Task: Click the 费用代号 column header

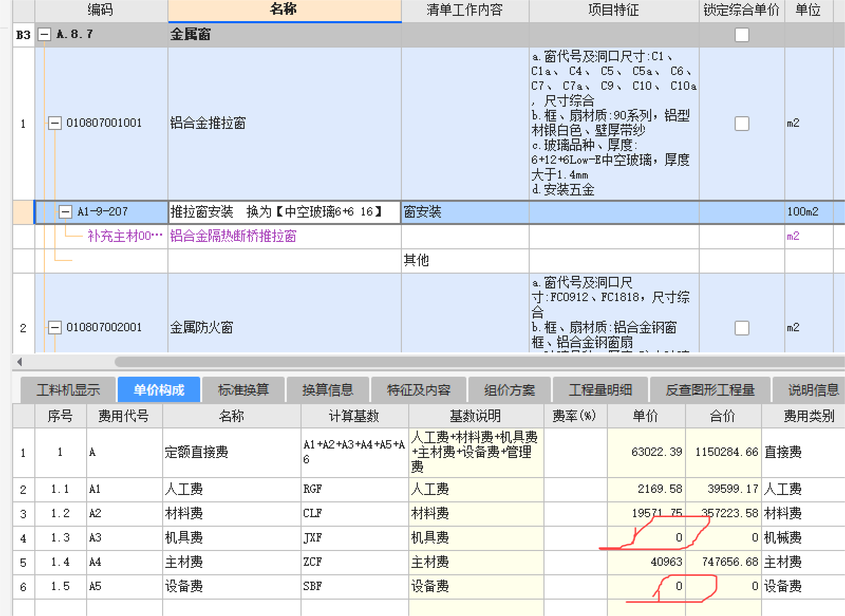Action: (x=124, y=416)
